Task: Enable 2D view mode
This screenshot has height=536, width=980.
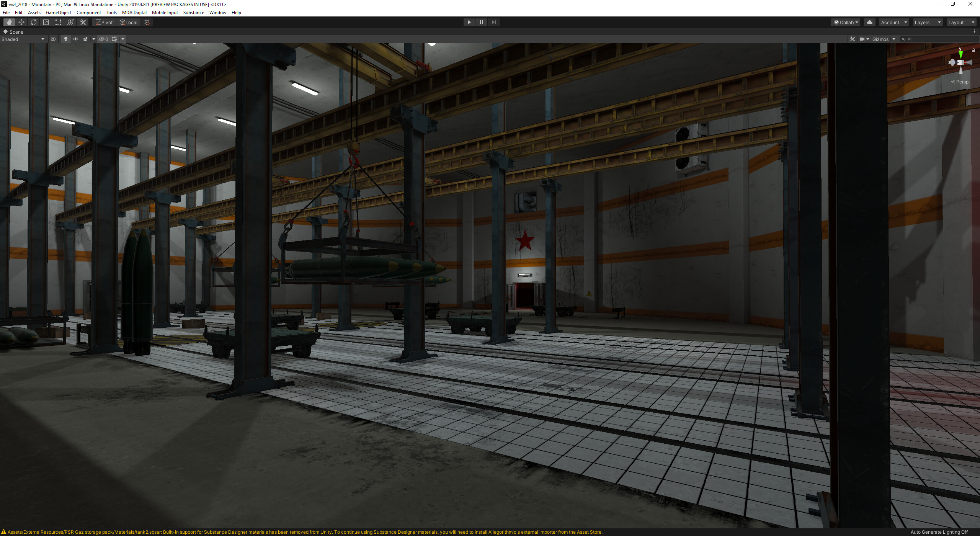Action: 53,39
